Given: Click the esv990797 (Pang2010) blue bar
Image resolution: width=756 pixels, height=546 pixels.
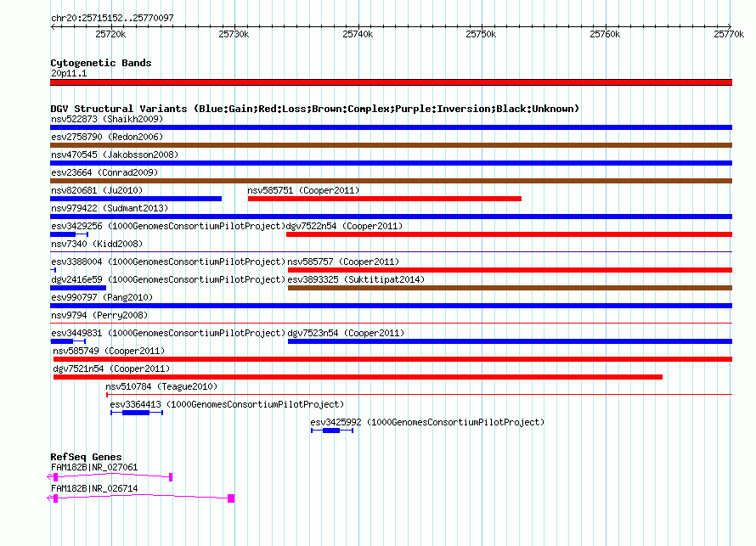Looking at the screenshot, I should [x=391, y=306].
